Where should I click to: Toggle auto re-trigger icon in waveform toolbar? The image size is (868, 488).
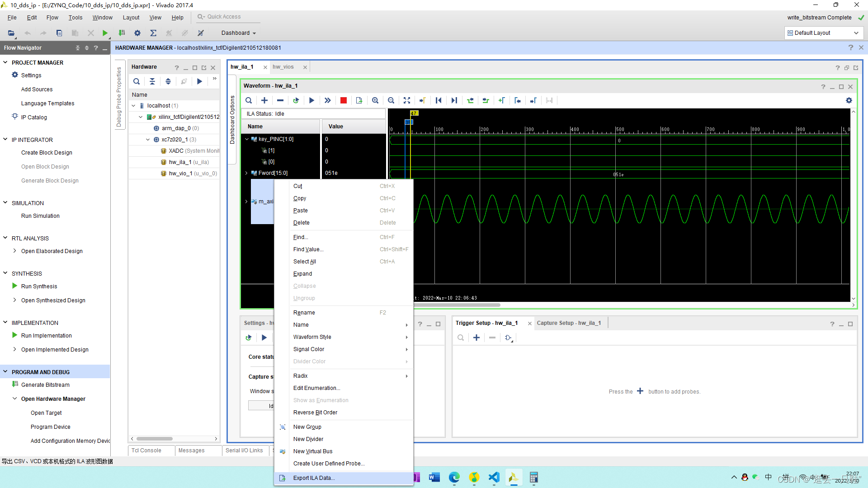pos(296,100)
